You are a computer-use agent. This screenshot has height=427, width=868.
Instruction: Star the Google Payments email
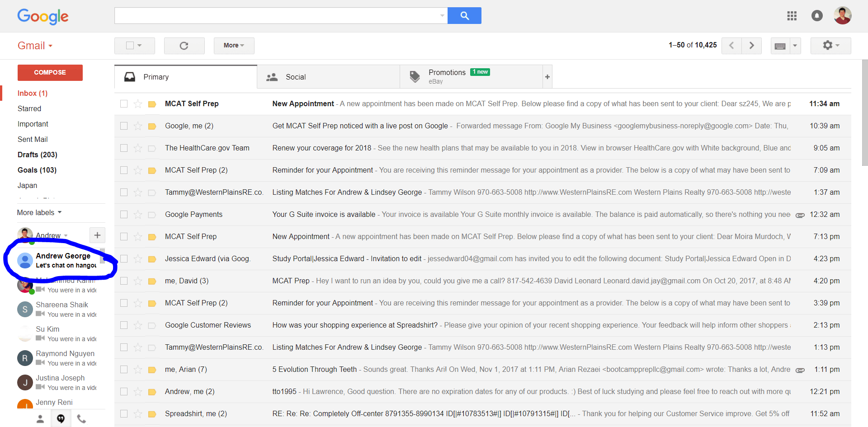(x=138, y=215)
